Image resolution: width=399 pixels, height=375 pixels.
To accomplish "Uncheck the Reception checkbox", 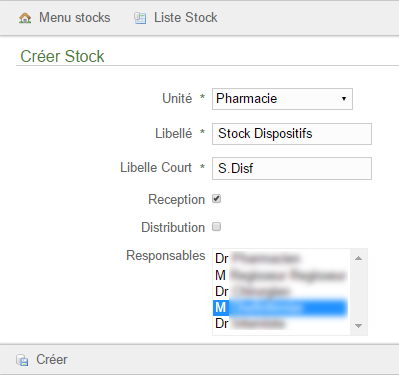I will (x=217, y=199).
